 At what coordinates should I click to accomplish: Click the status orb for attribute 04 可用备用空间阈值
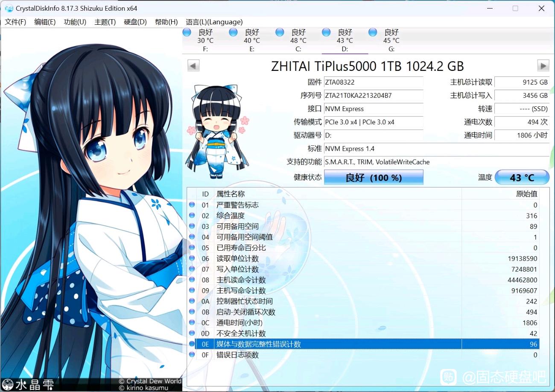[192, 237]
